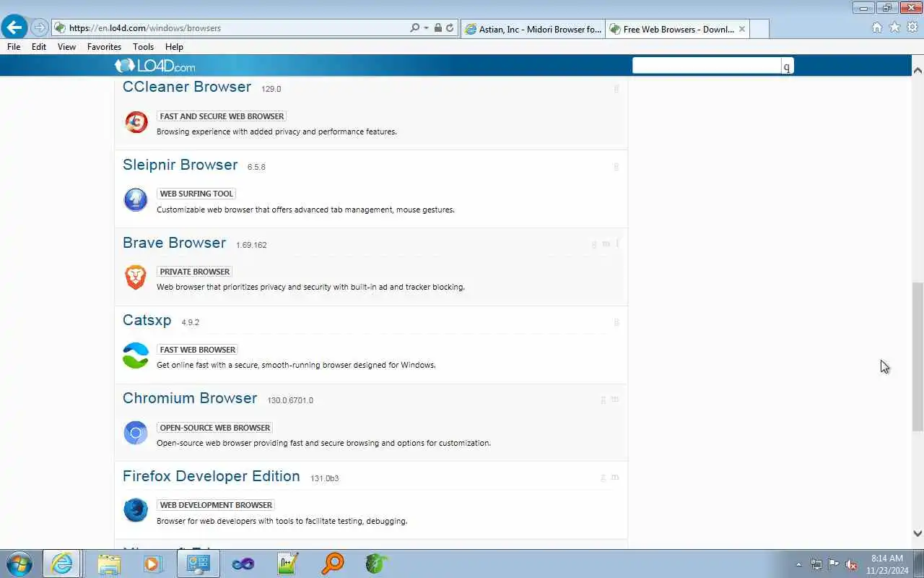Click the LO4D site search field
924x578 pixels.
[x=707, y=66]
